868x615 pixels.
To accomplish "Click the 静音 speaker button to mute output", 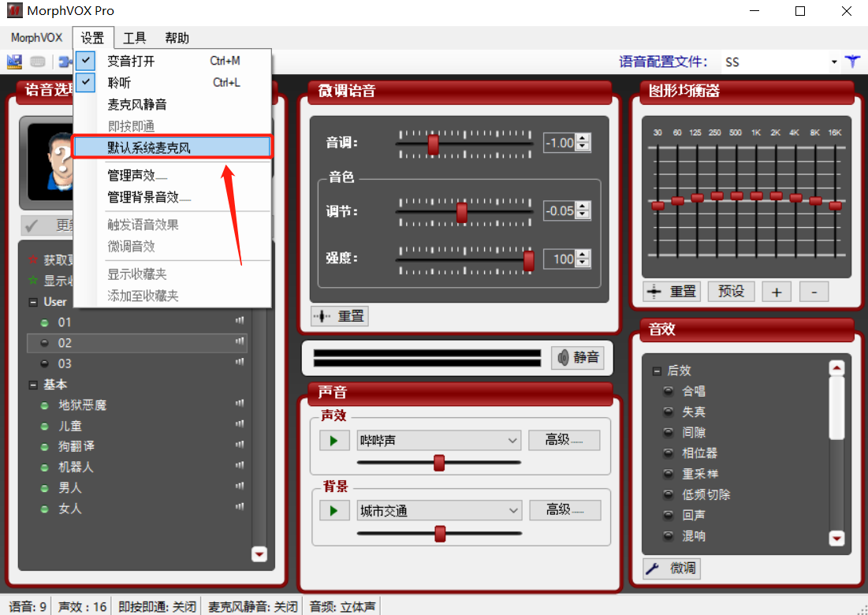I will [x=577, y=357].
